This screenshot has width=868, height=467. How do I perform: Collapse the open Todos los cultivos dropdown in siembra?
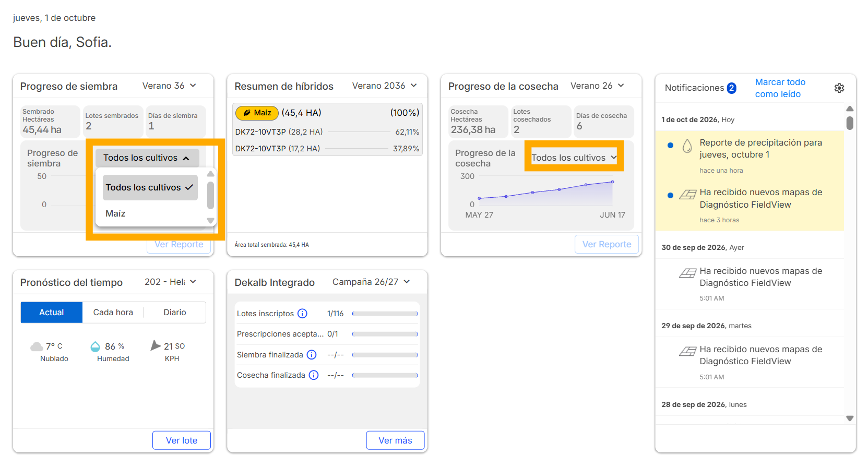pos(147,158)
